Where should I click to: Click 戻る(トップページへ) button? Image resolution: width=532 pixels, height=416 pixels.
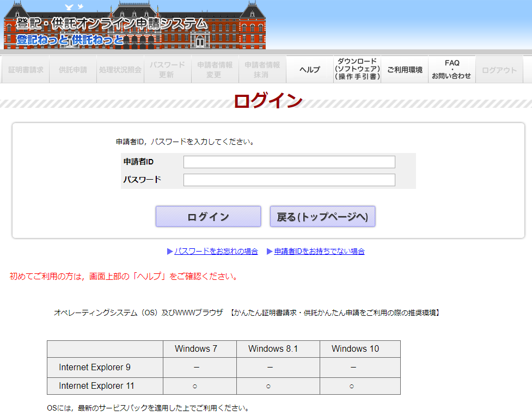click(x=322, y=217)
